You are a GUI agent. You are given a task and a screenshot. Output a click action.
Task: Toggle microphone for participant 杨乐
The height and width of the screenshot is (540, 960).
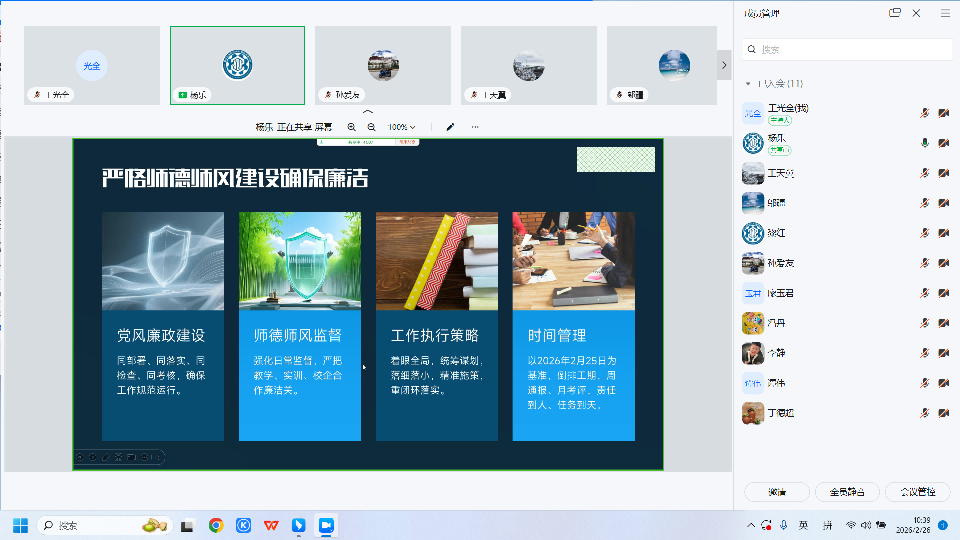pyautogui.click(x=925, y=143)
